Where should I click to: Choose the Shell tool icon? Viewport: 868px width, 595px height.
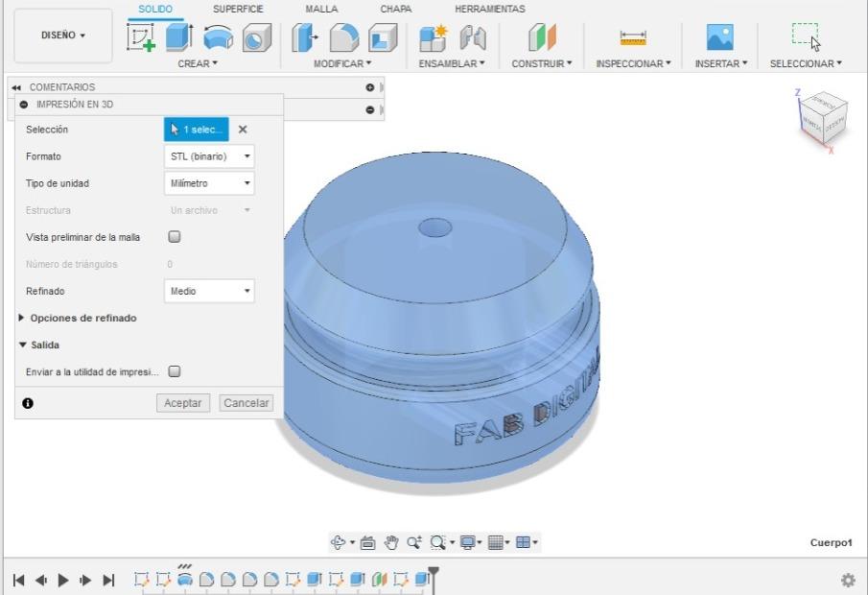(x=383, y=37)
